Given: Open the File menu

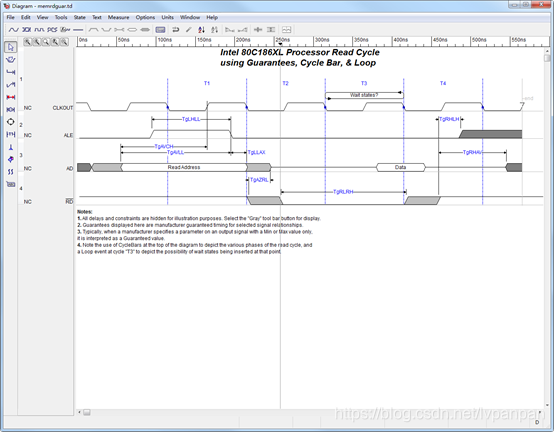Looking at the screenshot, I should click(11, 17).
